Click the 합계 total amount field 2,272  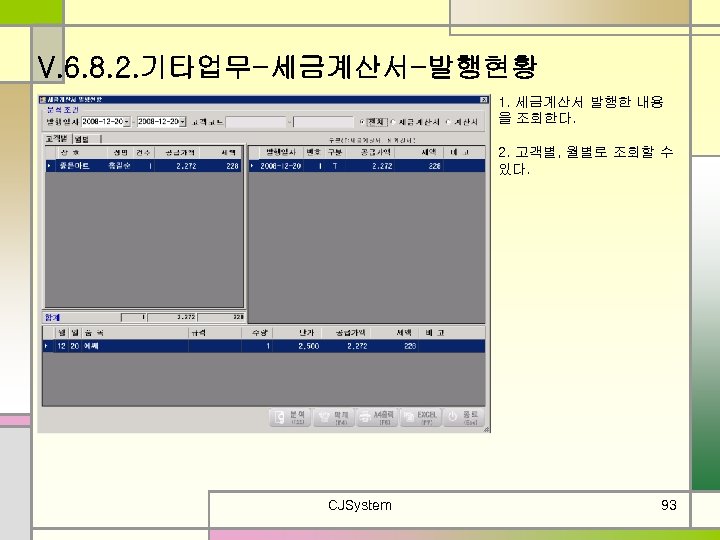click(172, 317)
